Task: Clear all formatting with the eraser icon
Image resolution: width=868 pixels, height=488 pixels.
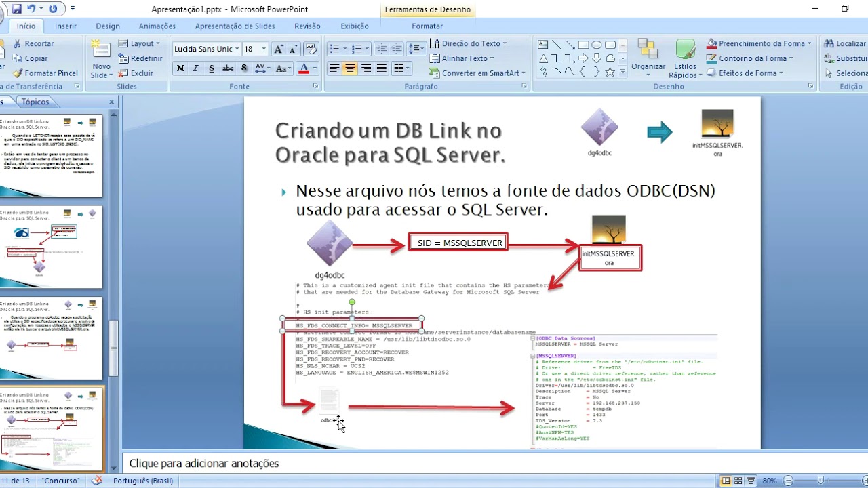Action: (x=311, y=49)
